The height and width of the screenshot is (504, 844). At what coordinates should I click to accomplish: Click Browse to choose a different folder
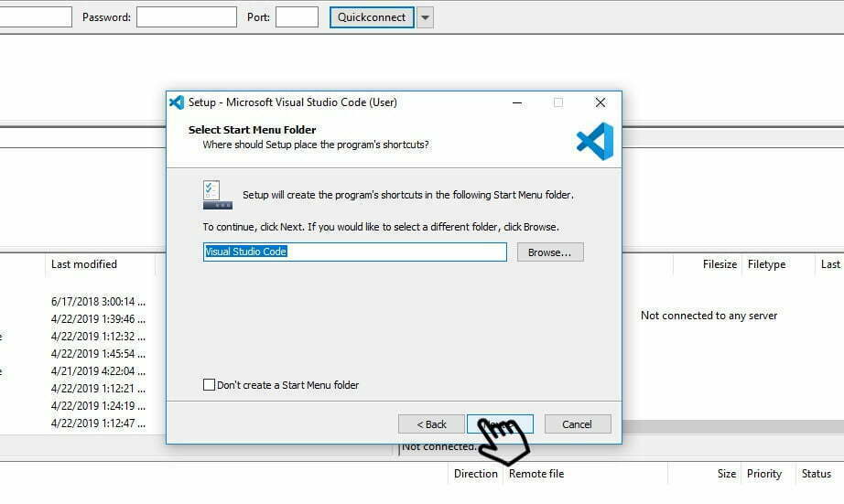click(x=549, y=252)
